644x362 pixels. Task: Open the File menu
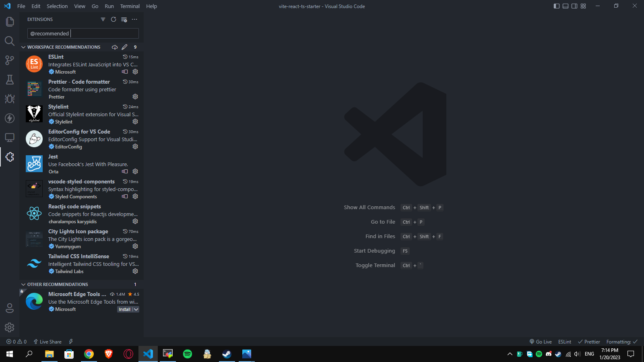pos(21,6)
